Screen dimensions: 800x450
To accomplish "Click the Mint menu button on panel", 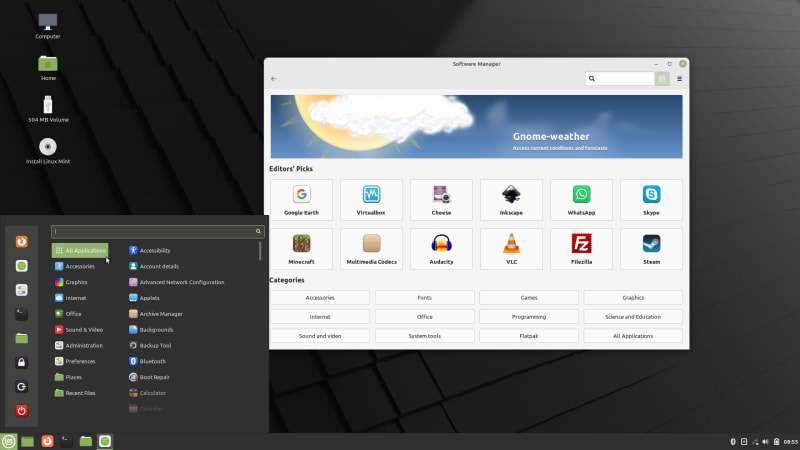I will tap(8, 441).
